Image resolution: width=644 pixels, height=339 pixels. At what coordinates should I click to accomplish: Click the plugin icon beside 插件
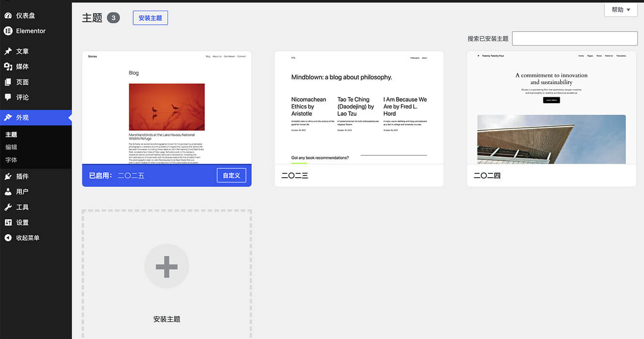point(8,176)
